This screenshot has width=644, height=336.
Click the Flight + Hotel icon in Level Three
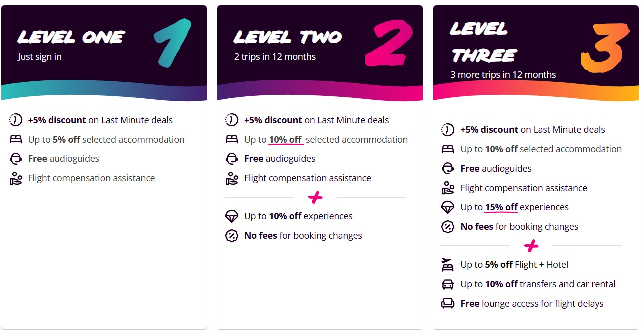click(448, 265)
